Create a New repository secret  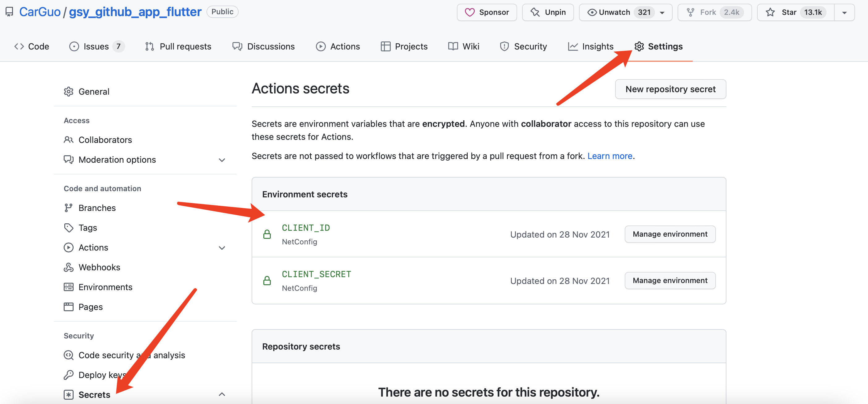pos(670,89)
